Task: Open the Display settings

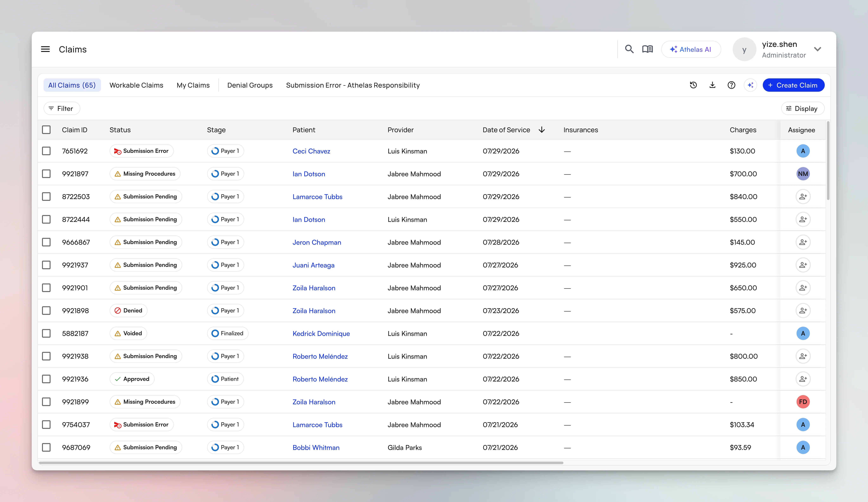Action: coord(803,108)
